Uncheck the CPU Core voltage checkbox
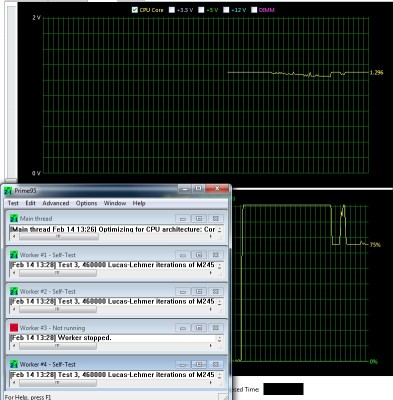Viewport: 393px width, 400px height. (x=135, y=10)
